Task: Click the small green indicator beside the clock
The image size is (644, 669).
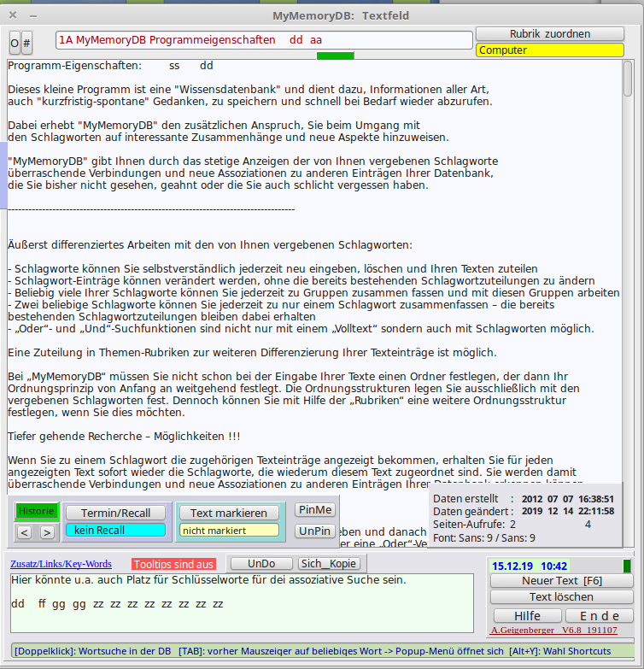Action: pos(627,566)
